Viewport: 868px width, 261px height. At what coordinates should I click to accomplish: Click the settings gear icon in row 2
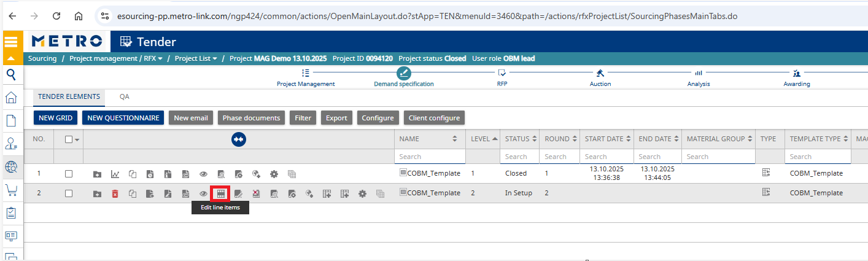click(362, 193)
